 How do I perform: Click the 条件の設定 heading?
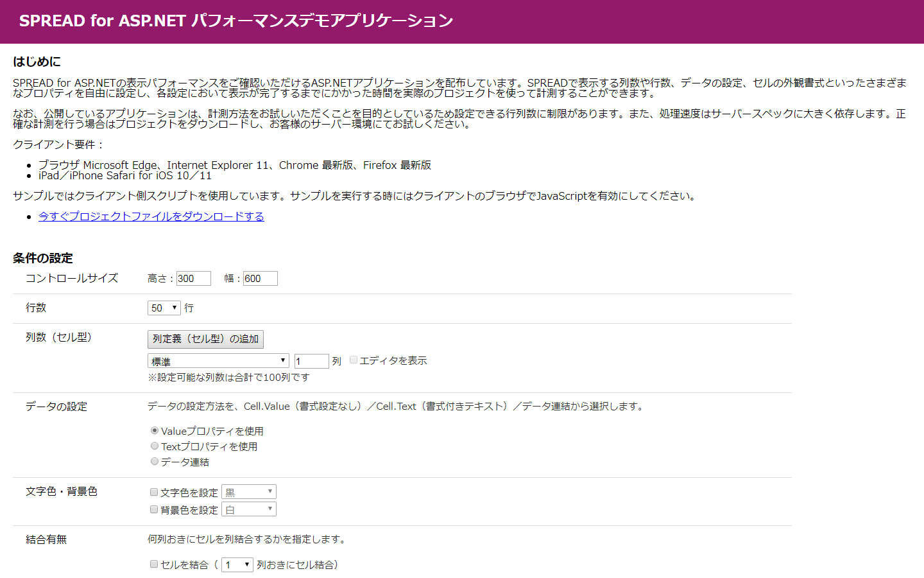click(x=43, y=258)
